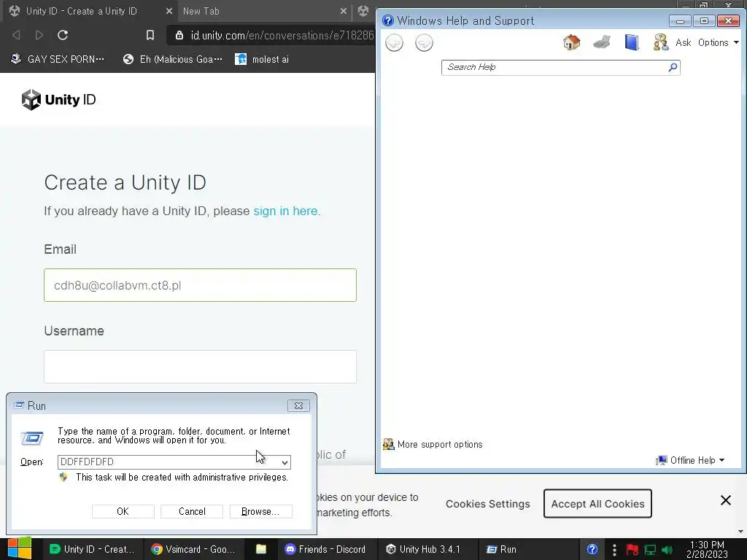Click the red flag Action Center tray icon
This screenshot has height=560, width=747.
[x=632, y=550]
